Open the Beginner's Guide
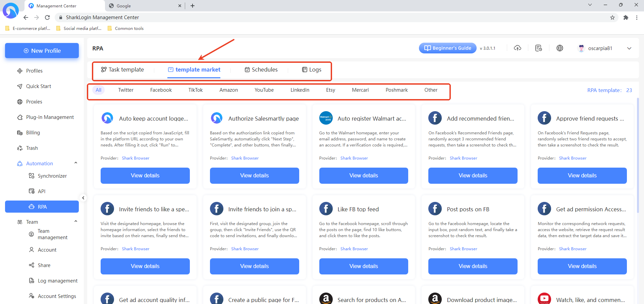 tap(447, 48)
